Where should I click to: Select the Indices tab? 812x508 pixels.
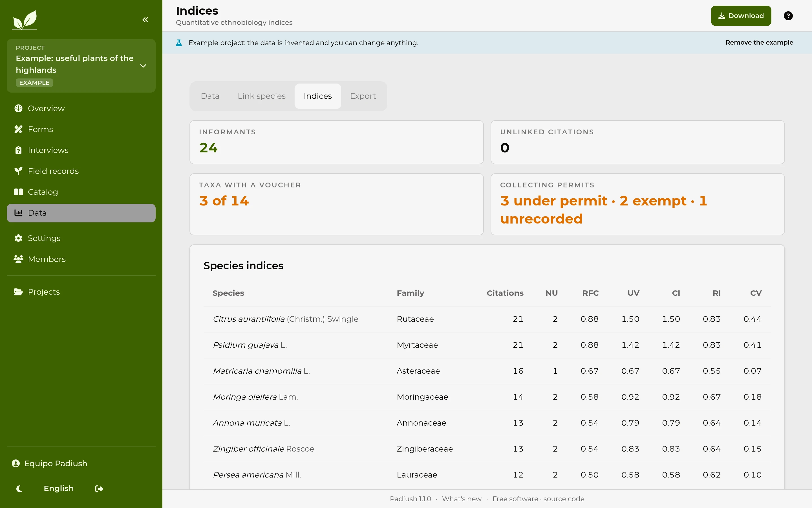point(318,96)
